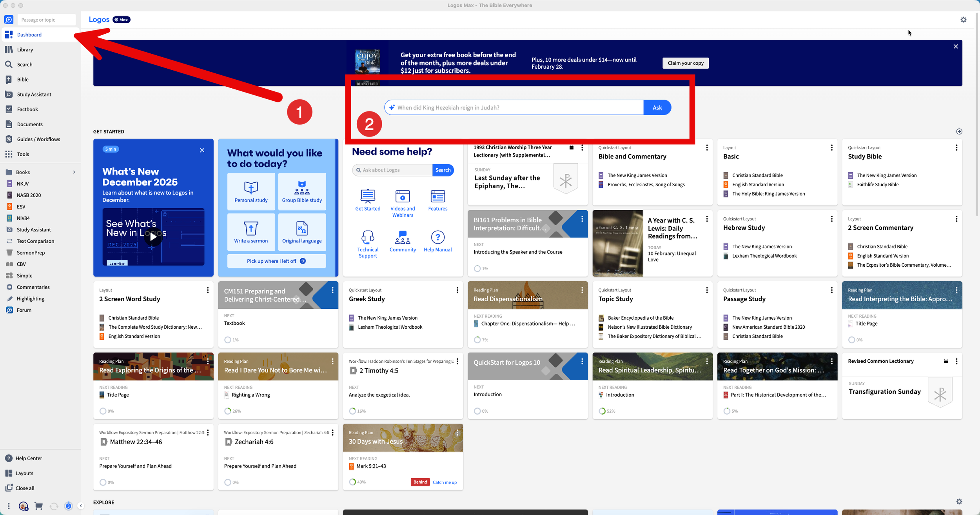The height and width of the screenshot is (515, 980).
Task: Collapse the sidebar with the chevron button
Action: [x=81, y=506]
